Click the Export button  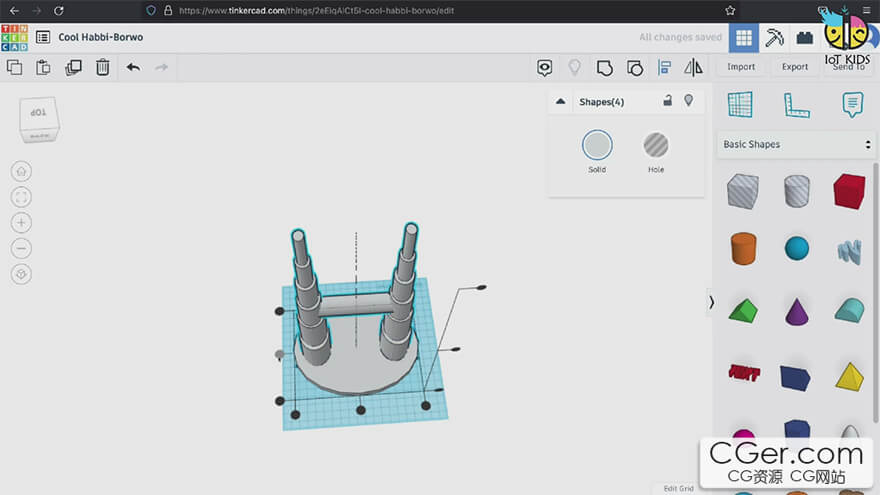795,67
